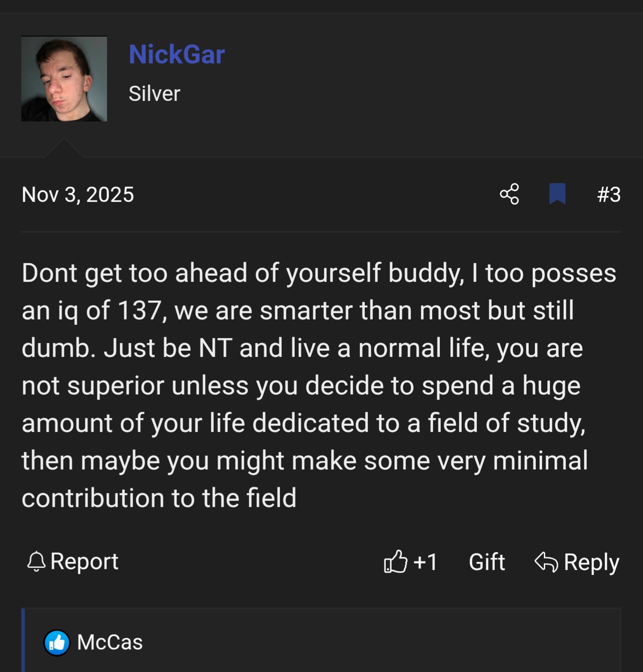Click the Reply text label
Screen dimensions: 643x672
tap(591, 562)
